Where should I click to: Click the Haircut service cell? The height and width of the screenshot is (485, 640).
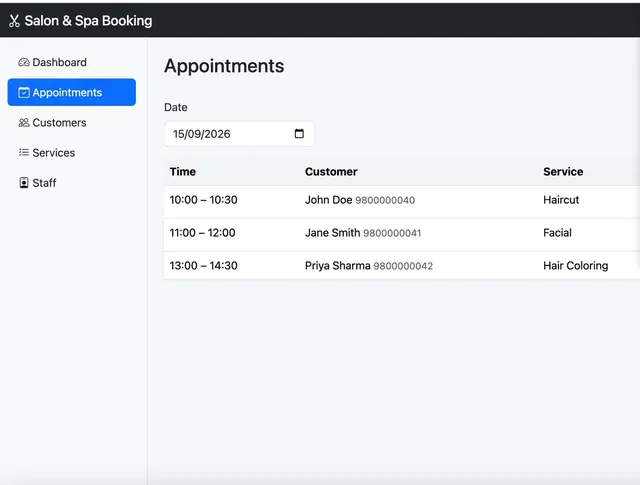561,200
